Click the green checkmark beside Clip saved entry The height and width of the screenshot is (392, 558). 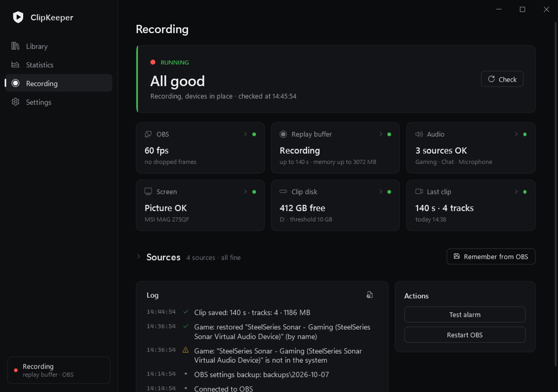pyautogui.click(x=186, y=312)
